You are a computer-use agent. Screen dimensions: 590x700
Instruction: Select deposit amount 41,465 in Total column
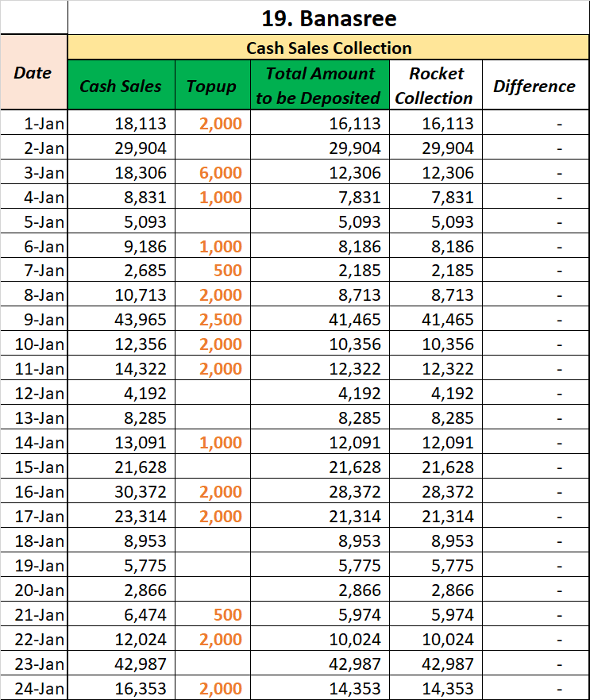click(320, 319)
